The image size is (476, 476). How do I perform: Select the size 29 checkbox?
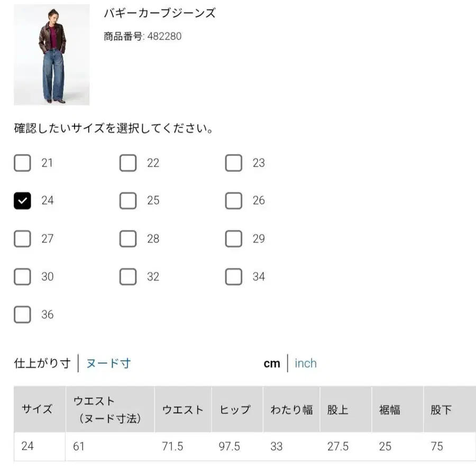[234, 239]
